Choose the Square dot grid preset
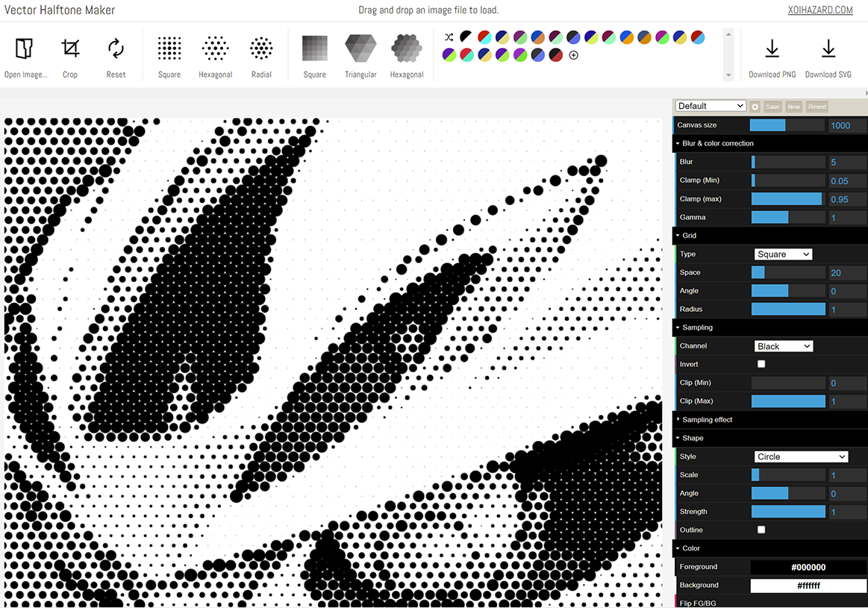 [x=169, y=57]
